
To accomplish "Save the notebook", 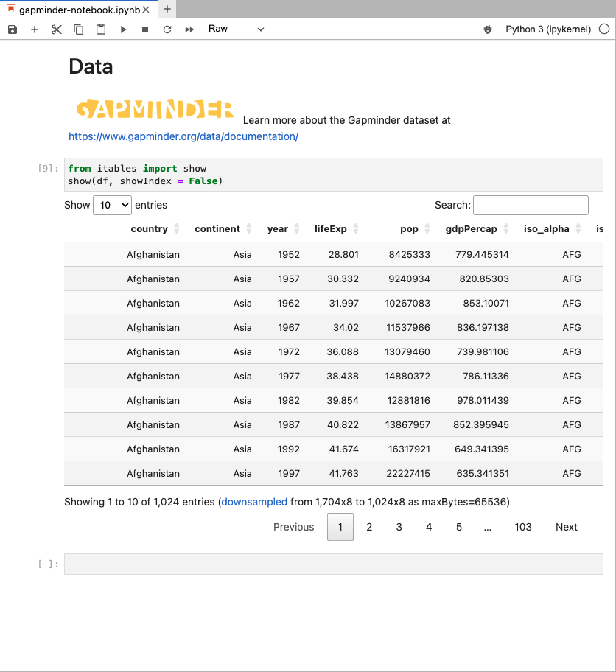I will 11,29.
